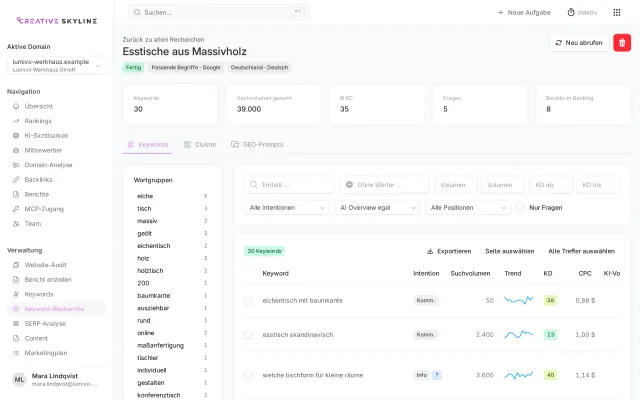Open the active domain selector
Image resolution: width=640 pixels, height=400 pixels.
(x=56, y=65)
